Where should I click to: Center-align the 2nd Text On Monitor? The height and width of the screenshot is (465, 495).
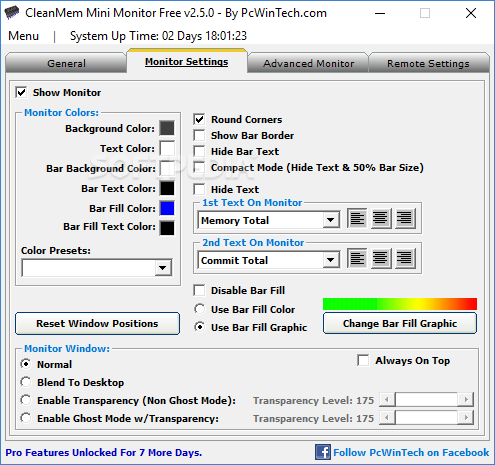[x=381, y=259]
